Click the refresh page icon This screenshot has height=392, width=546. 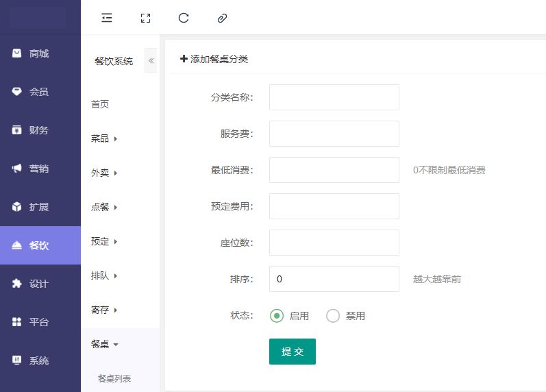[183, 19]
